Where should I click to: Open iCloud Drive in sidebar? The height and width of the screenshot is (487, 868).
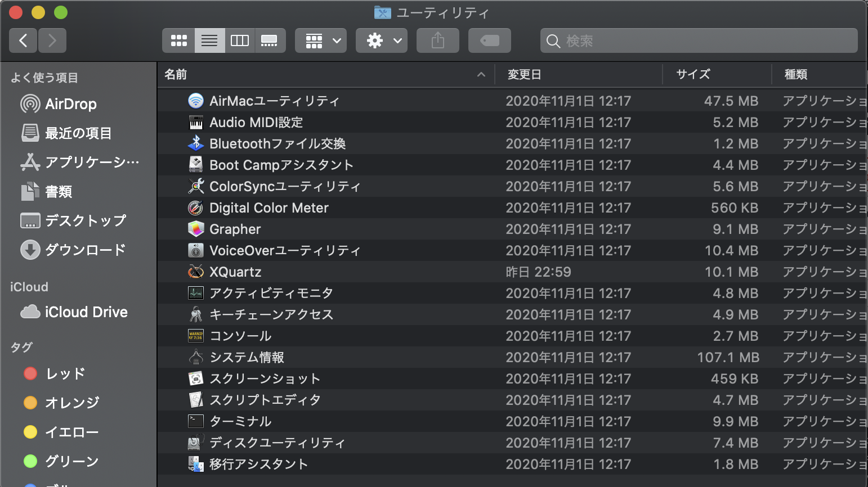74,312
